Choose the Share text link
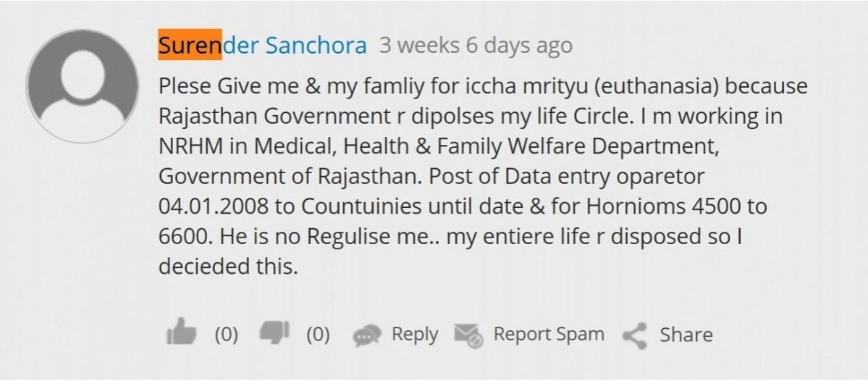Image resolution: width=868 pixels, height=381 pixels. coord(686,334)
